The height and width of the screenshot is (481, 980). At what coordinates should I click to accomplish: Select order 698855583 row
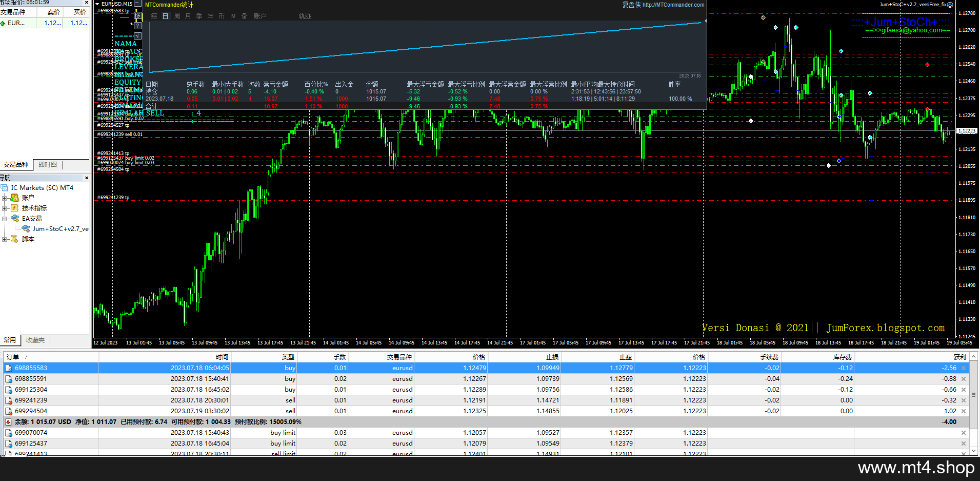coord(487,368)
